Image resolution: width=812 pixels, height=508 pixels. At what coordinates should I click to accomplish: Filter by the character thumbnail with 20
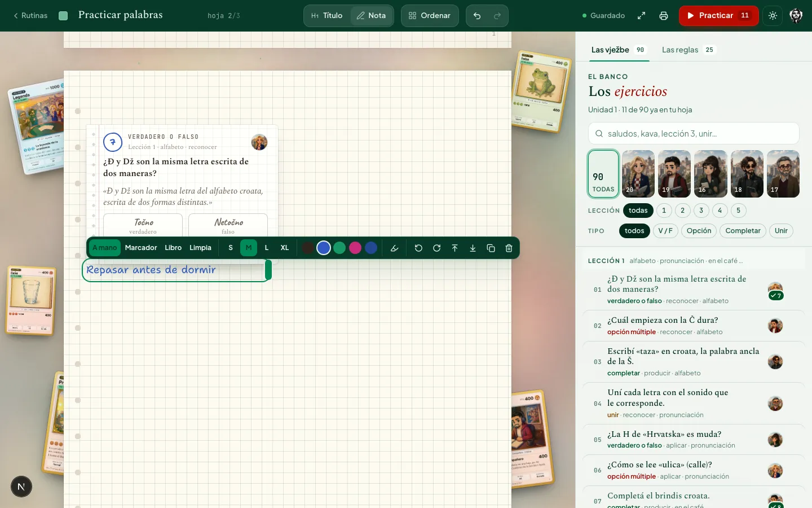pos(638,174)
